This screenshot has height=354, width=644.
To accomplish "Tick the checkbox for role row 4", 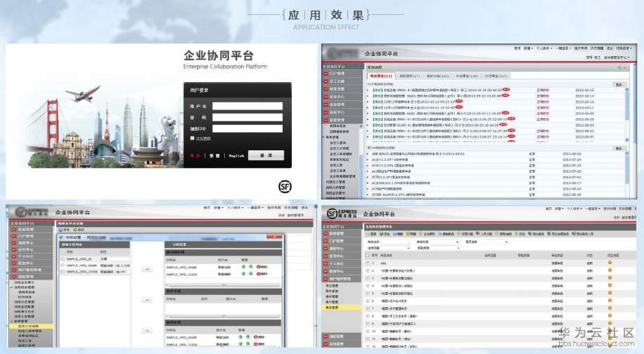I will [x=368, y=286].
